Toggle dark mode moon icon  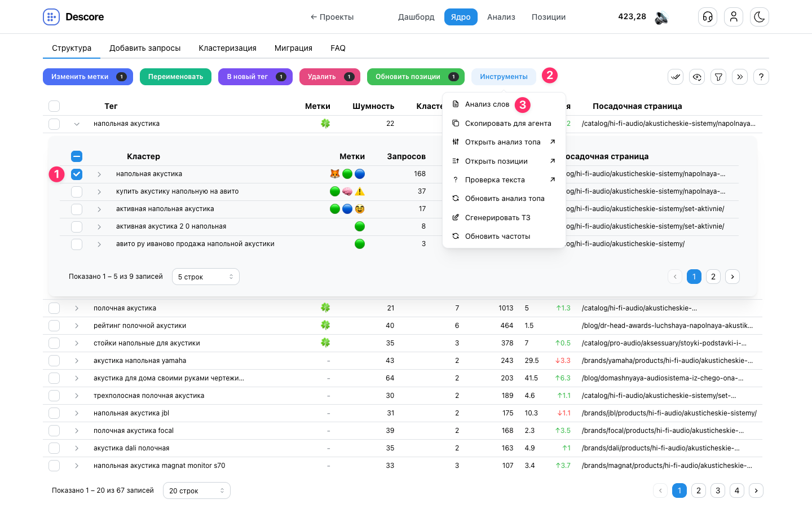760,17
